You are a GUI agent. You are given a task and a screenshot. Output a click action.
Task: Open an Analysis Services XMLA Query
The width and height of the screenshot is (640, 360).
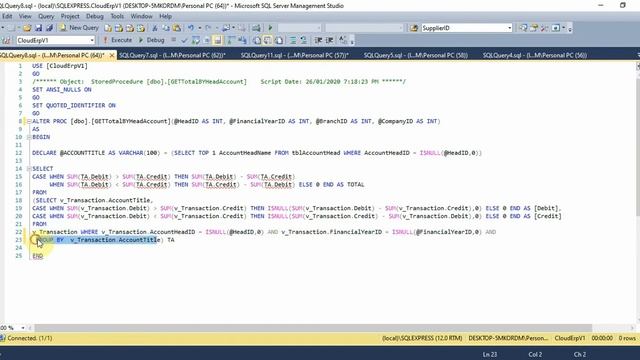[x=141, y=28]
